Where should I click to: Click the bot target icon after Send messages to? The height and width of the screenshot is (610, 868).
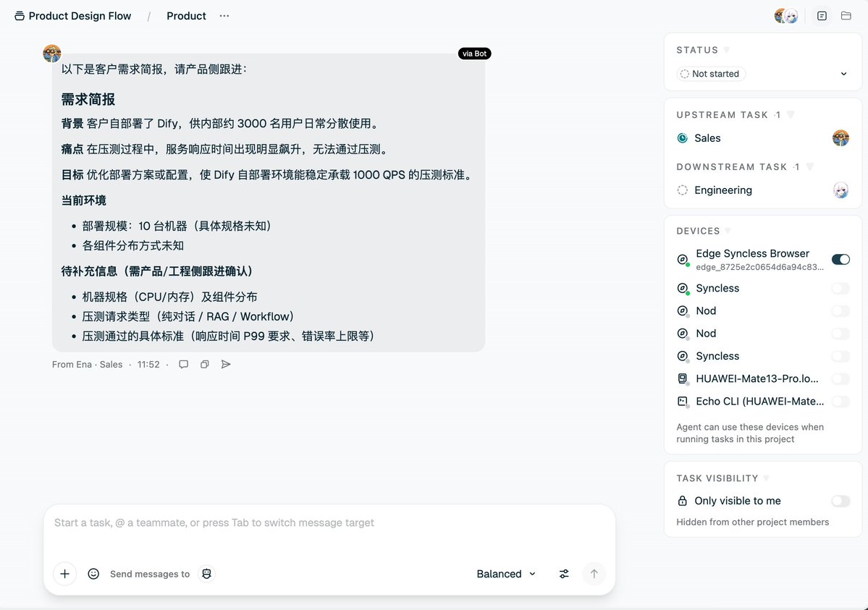206,574
